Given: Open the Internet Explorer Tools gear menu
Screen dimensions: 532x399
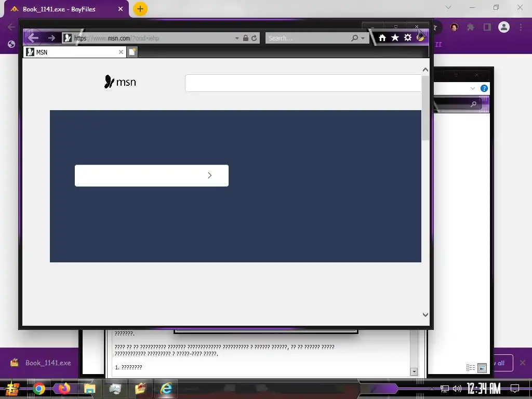Looking at the screenshot, I should tap(408, 37).
